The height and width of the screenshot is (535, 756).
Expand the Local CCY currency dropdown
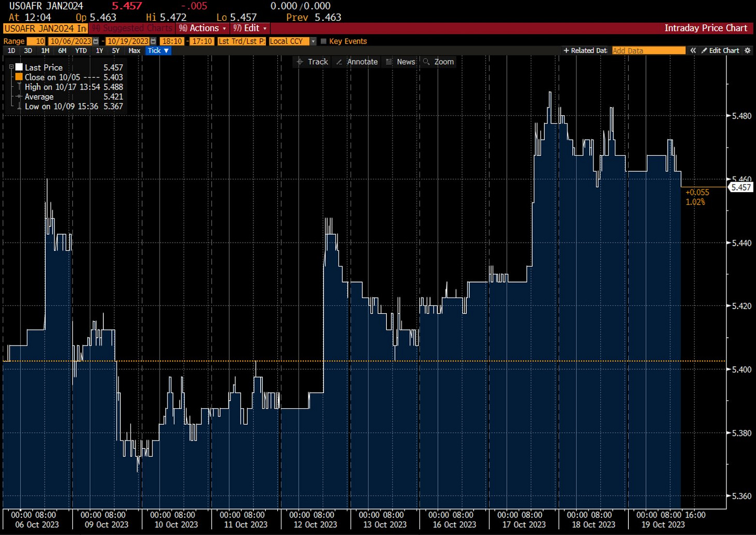point(313,41)
